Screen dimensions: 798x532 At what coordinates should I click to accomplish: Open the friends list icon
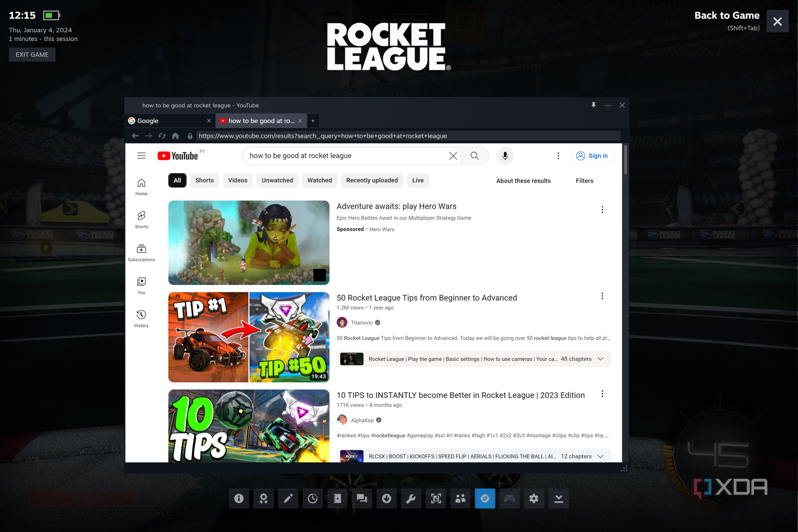(x=460, y=498)
